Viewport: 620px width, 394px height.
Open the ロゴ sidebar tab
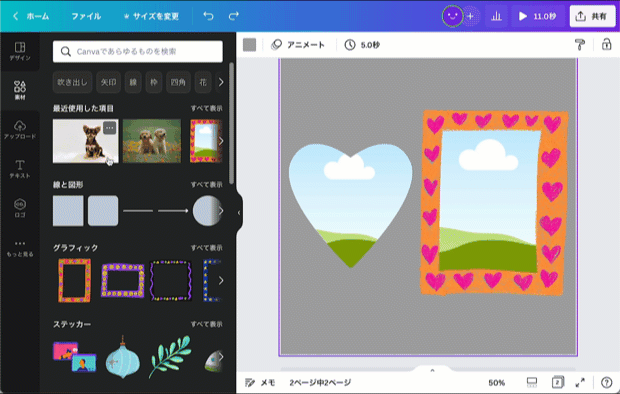[20, 208]
